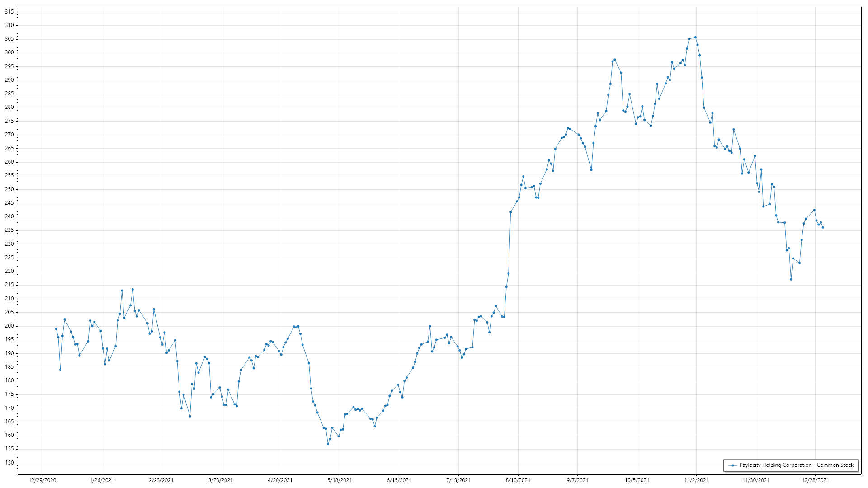This screenshot has width=868, height=488.
Task: Click the 12/29/2020 date axis label
Action: [42, 480]
